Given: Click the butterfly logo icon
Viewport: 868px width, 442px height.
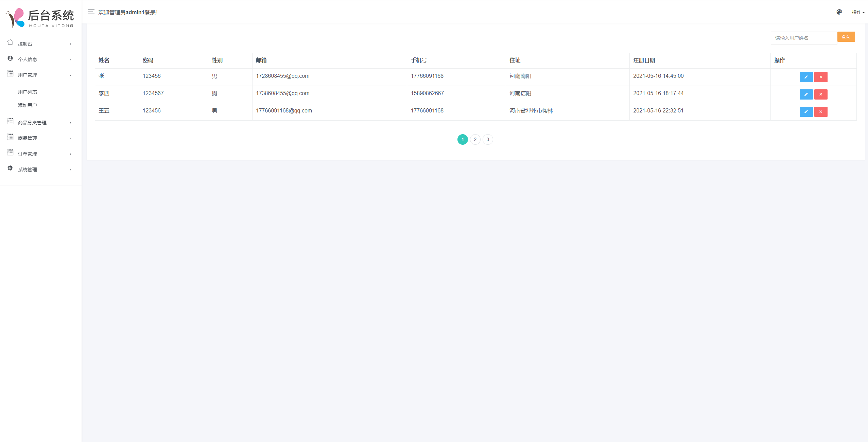Looking at the screenshot, I should coord(16,18).
